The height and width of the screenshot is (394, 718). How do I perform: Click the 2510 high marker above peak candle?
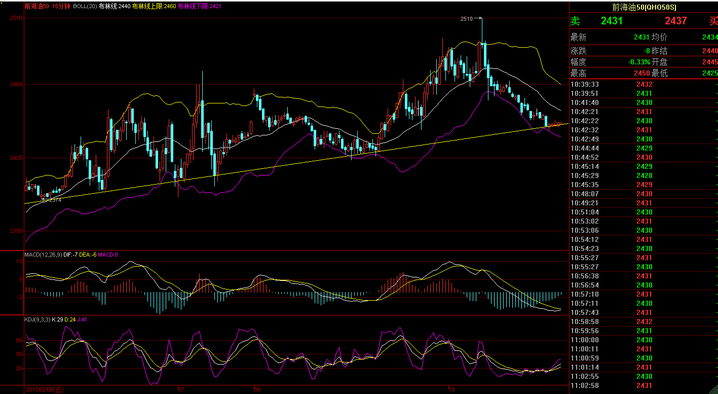(466, 19)
